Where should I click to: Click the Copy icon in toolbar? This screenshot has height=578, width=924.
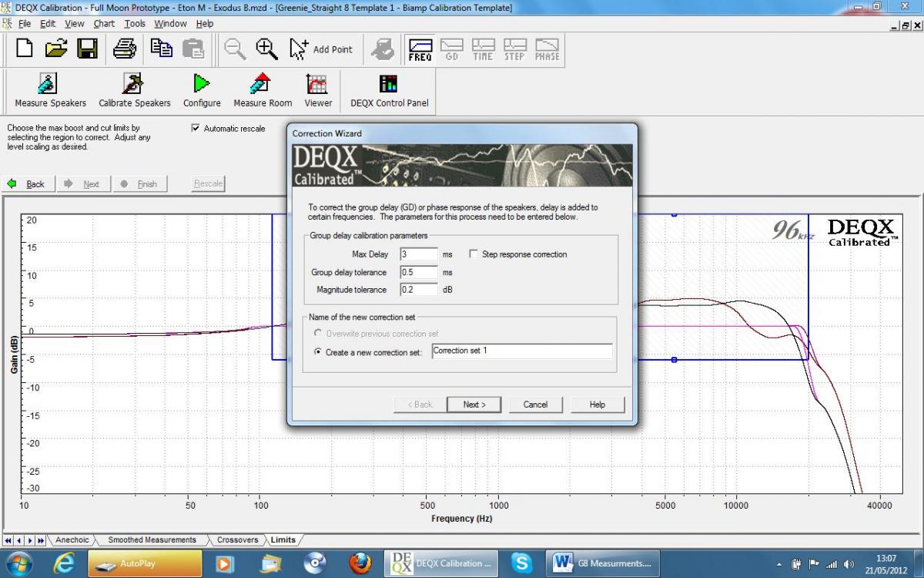(161, 49)
